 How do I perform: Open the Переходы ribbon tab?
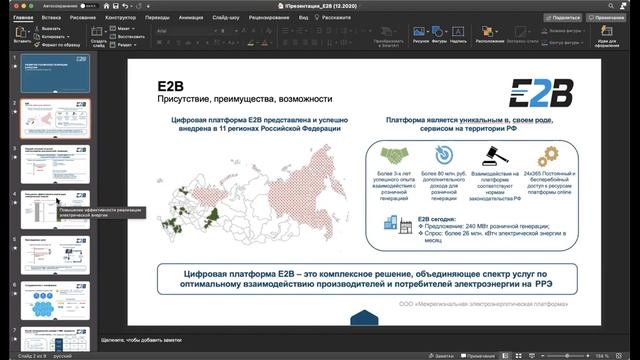click(x=157, y=18)
